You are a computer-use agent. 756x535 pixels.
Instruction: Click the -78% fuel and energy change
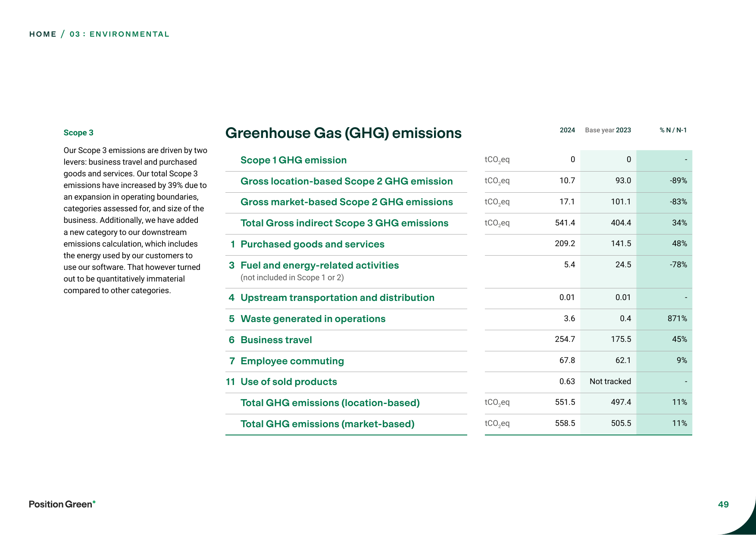coord(678,265)
